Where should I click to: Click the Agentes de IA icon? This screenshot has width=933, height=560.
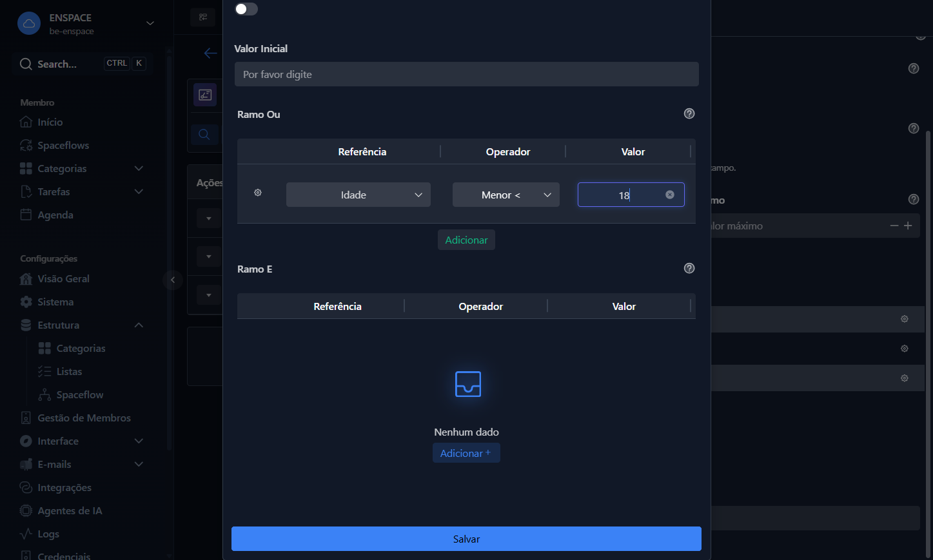click(x=26, y=510)
